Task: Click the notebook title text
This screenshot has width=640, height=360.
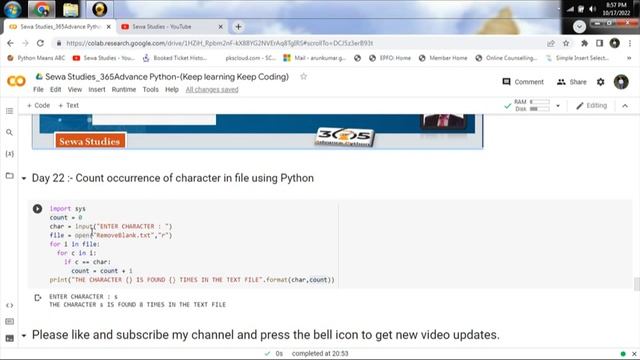Action: click(x=167, y=77)
